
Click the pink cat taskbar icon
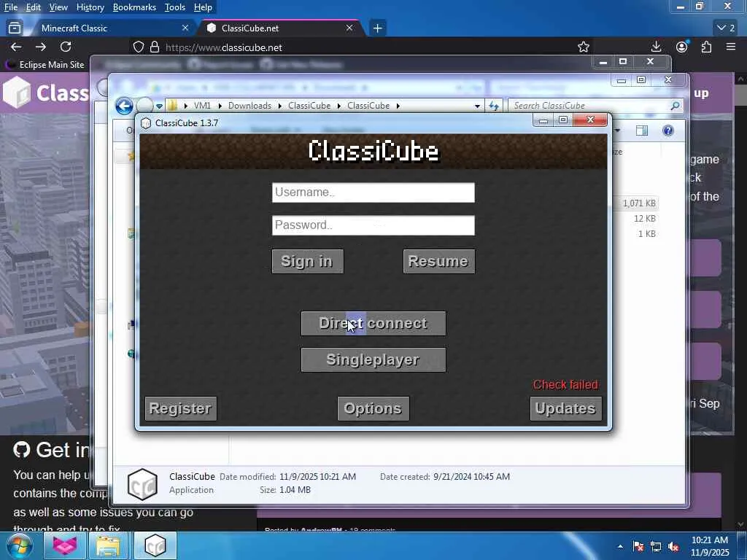click(x=65, y=545)
